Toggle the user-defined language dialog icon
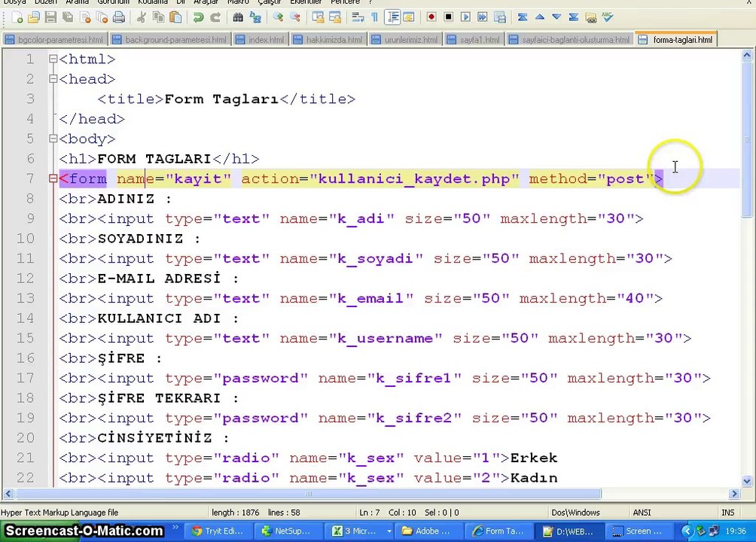 pyautogui.click(x=409, y=18)
